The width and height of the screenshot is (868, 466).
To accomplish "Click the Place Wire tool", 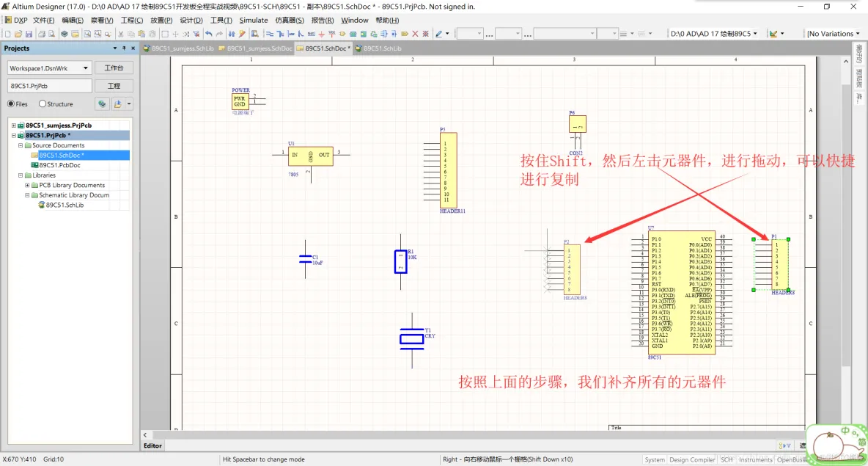I will pos(270,34).
